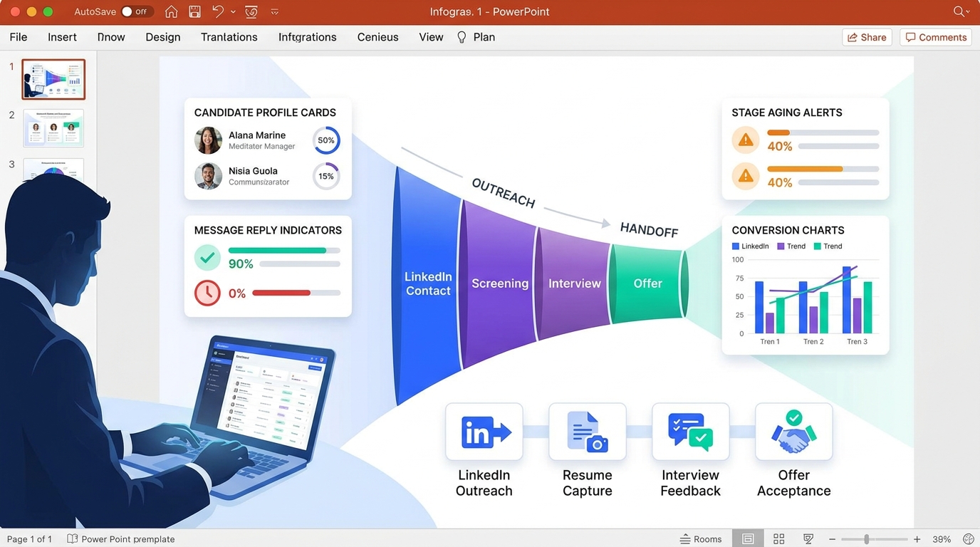980x547 pixels.
Task: Select the STAGE AGING ALERTS heading
Action: pos(787,113)
